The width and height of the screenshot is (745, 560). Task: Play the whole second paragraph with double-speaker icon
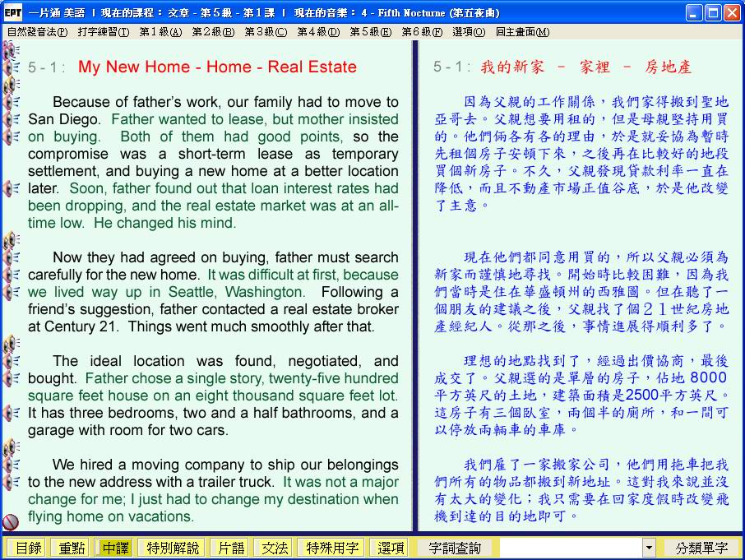tap(11, 240)
